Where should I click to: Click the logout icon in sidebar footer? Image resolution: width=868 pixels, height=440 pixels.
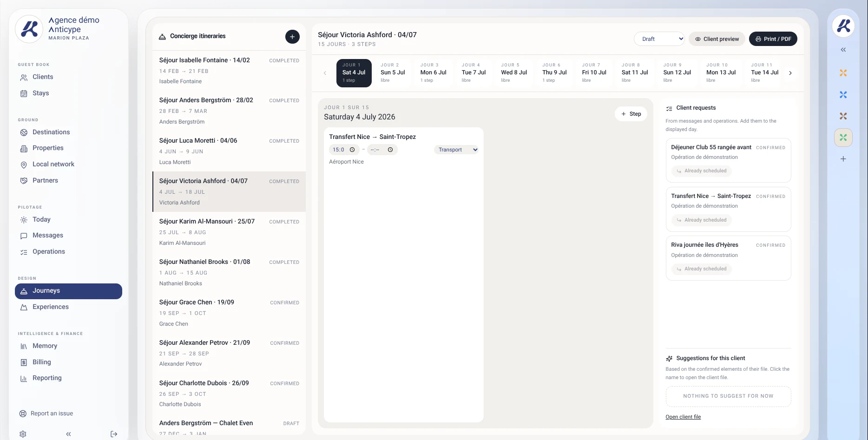(114, 434)
